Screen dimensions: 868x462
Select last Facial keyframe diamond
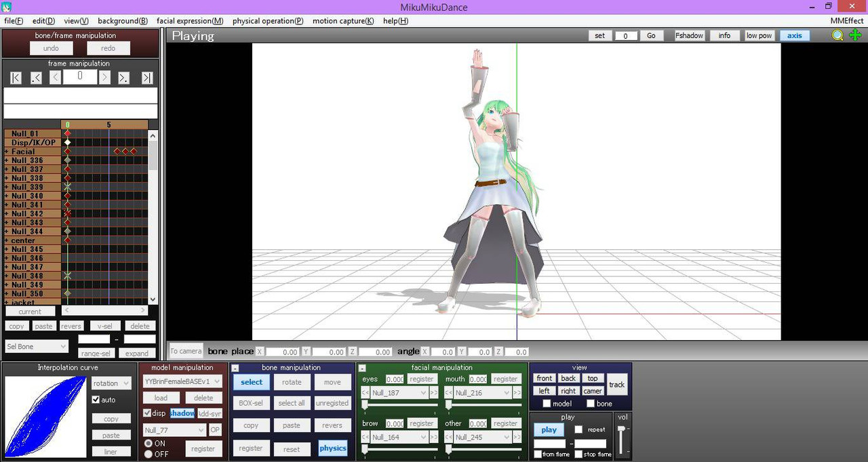coord(134,152)
